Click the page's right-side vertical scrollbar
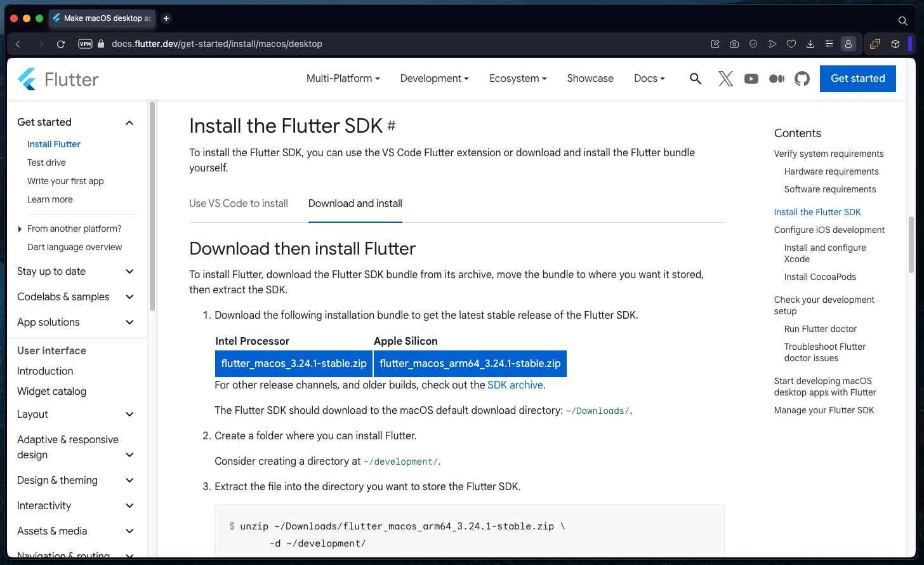Viewport: 924px width, 565px height. click(x=911, y=244)
